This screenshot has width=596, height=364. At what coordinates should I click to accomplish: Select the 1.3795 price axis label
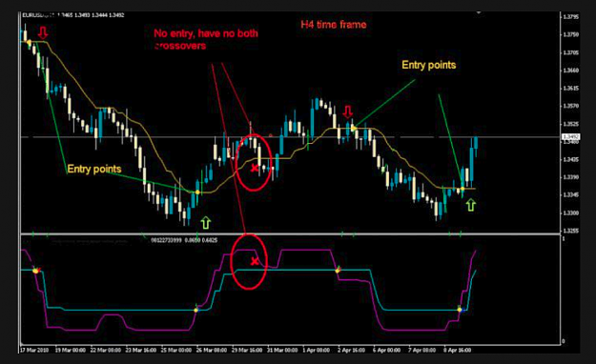point(570,17)
